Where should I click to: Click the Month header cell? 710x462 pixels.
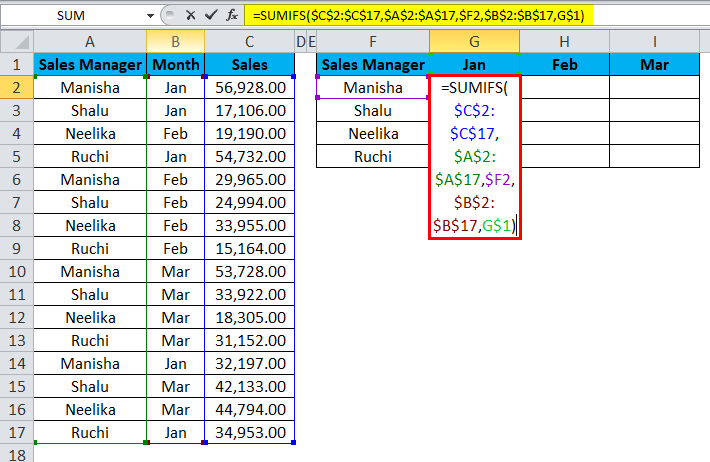tap(176, 64)
